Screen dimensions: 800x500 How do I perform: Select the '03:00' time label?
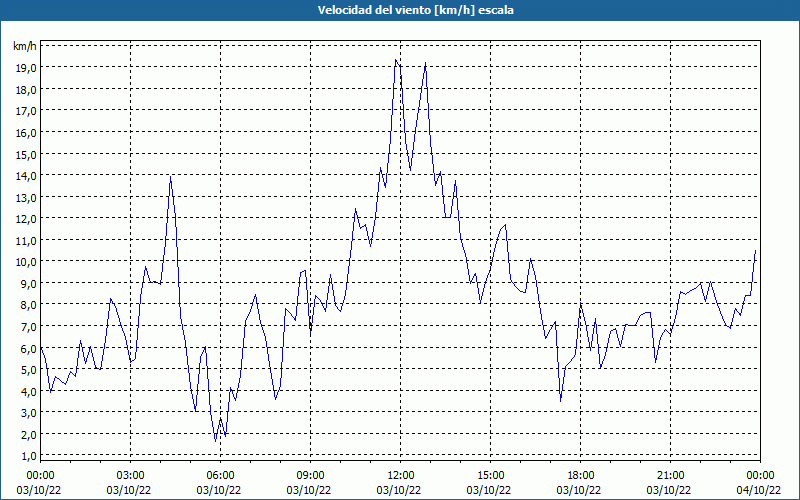pyautogui.click(x=130, y=476)
